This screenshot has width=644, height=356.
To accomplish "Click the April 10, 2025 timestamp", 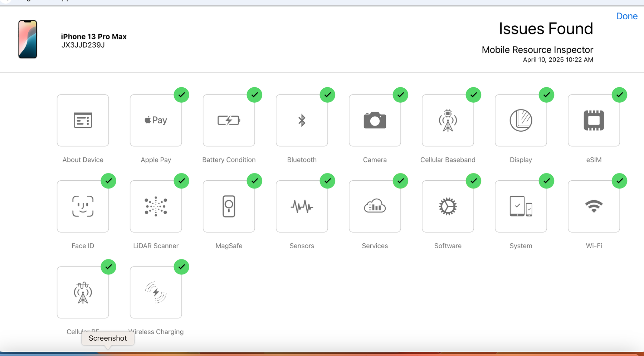I will tap(558, 60).
